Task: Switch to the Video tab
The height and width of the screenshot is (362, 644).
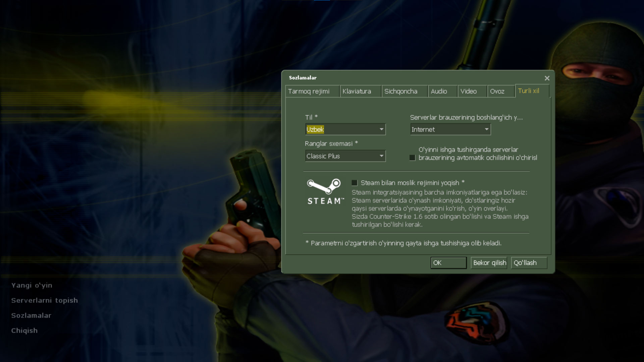Action: point(472,91)
